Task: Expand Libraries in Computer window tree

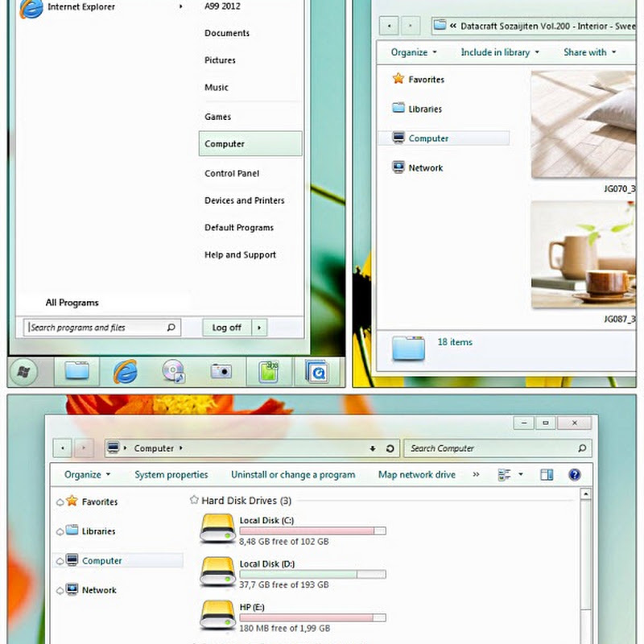Action: point(60,532)
